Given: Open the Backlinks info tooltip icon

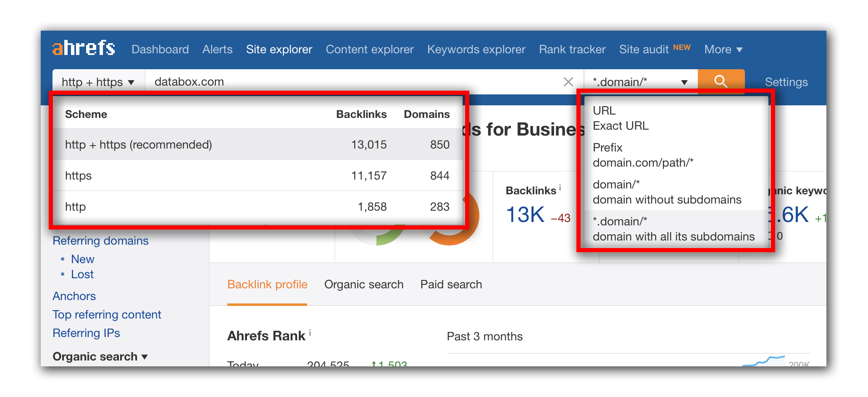Looking at the screenshot, I should (x=560, y=188).
